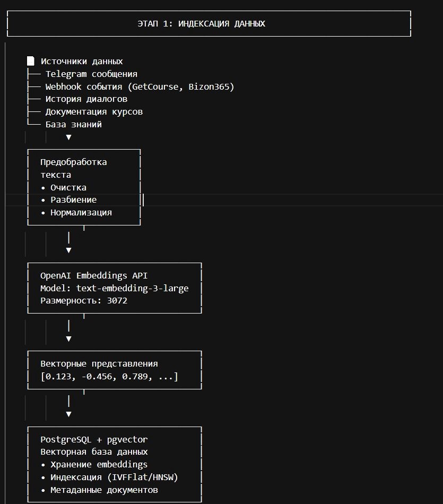
Task: Click the arrow above PostgreSQL + pgvector box
Action: coord(68,414)
